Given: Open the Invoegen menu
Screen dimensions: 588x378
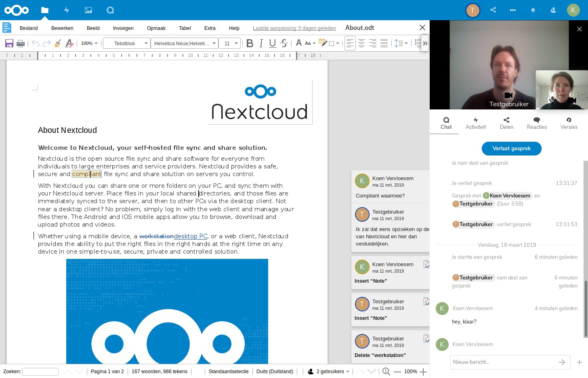Looking at the screenshot, I should click(x=123, y=28).
